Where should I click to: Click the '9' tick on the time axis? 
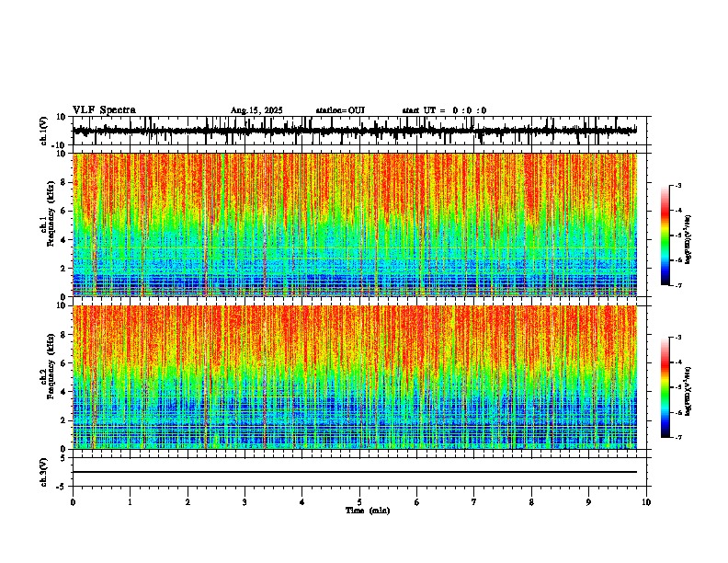pyautogui.click(x=588, y=502)
